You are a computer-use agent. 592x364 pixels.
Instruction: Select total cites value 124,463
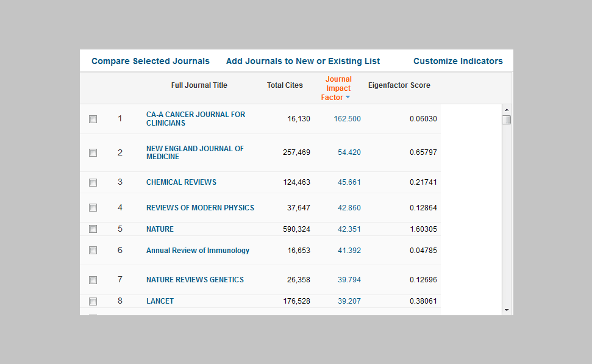pos(296,182)
